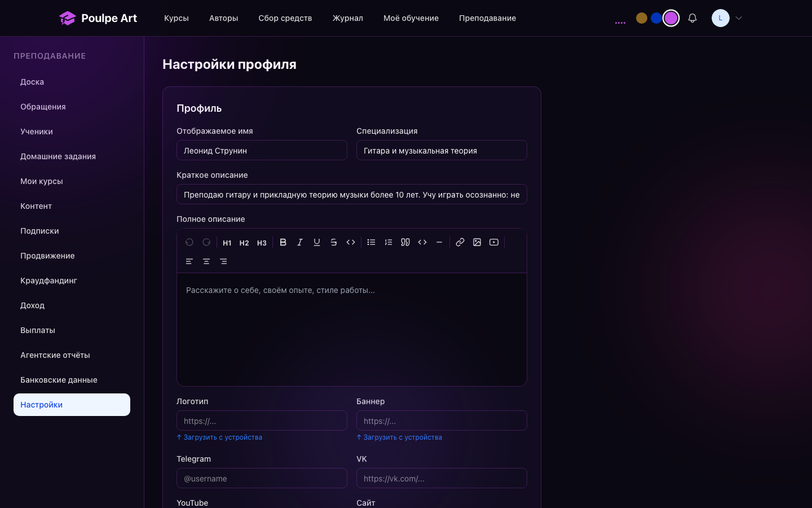This screenshot has height=508, width=812.
Task: Click the L user avatar
Action: click(721, 18)
